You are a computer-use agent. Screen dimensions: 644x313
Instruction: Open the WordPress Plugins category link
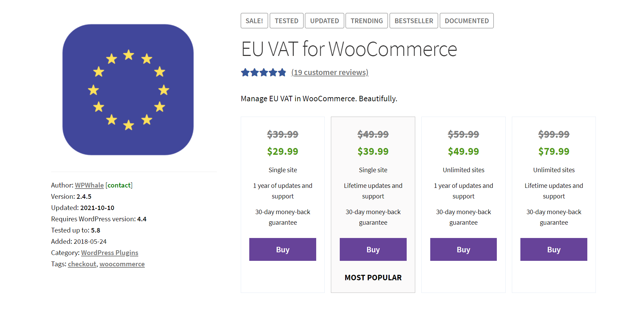(110, 253)
